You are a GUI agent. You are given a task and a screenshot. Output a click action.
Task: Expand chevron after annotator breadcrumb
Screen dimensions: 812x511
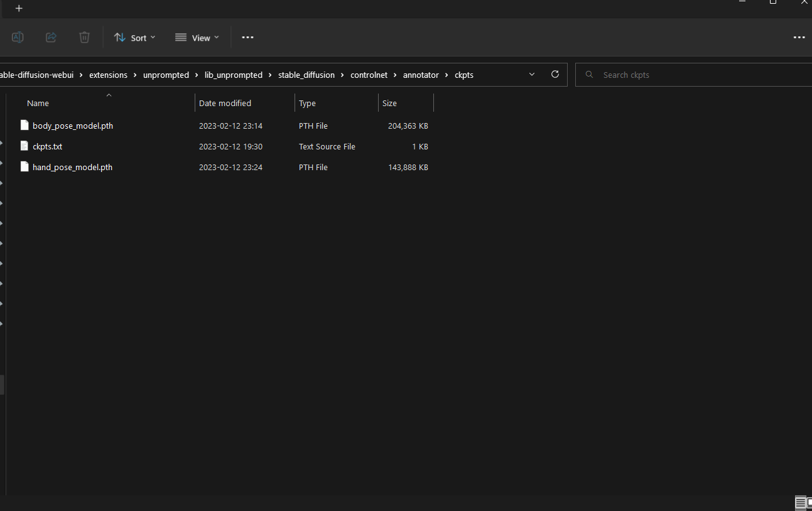(447, 75)
